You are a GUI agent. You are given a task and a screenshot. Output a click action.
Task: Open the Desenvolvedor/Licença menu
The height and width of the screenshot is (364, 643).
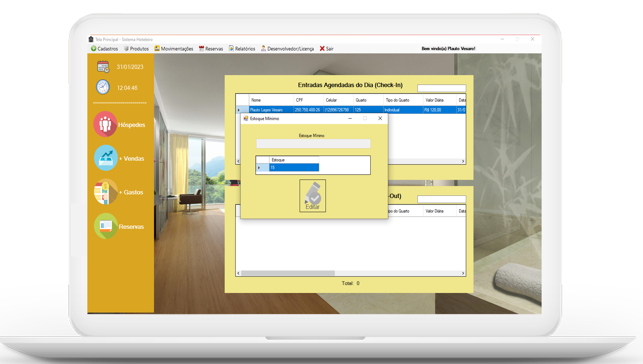pyautogui.click(x=287, y=48)
